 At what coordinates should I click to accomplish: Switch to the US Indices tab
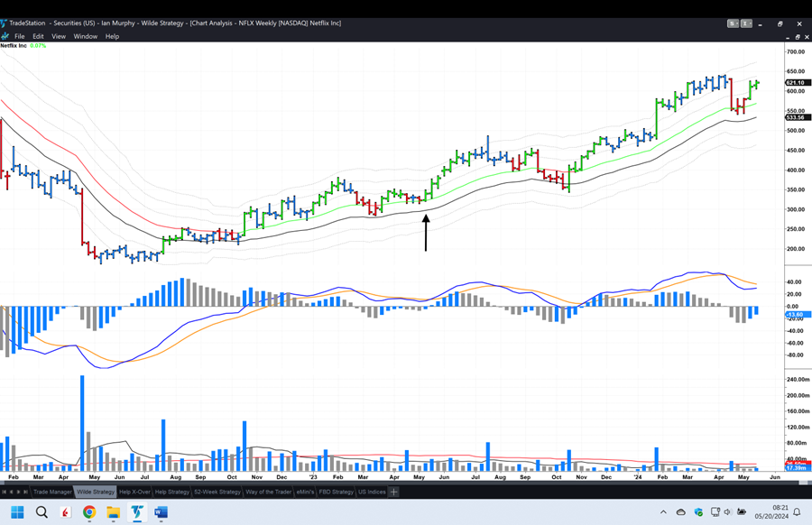coord(372,492)
